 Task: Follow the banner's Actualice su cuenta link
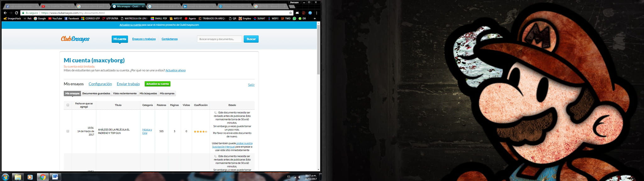(130, 25)
